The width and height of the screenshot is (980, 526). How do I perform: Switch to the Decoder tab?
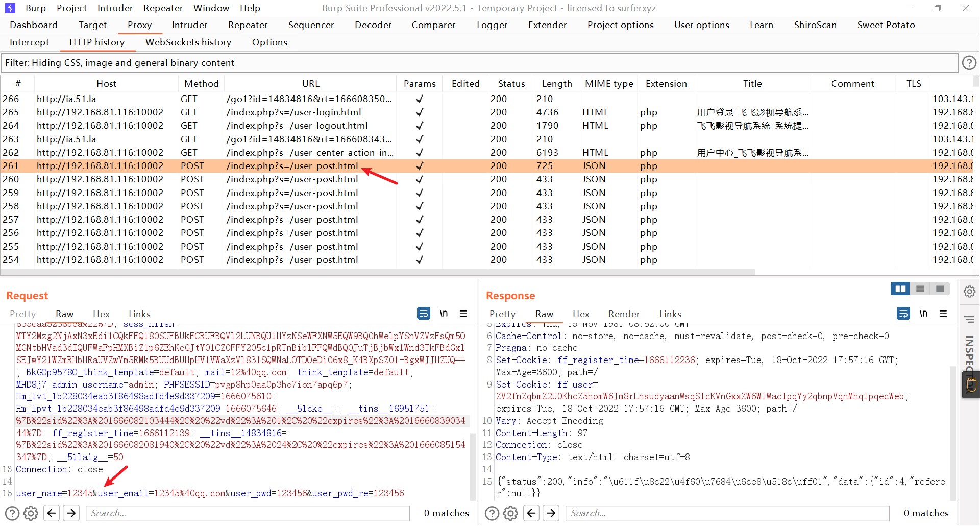pyautogui.click(x=373, y=25)
